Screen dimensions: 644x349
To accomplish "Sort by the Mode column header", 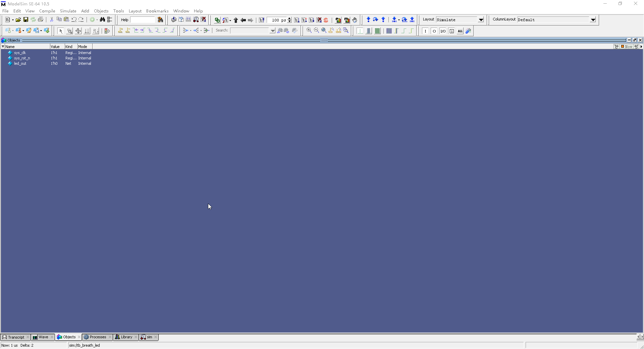I will [85, 47].
